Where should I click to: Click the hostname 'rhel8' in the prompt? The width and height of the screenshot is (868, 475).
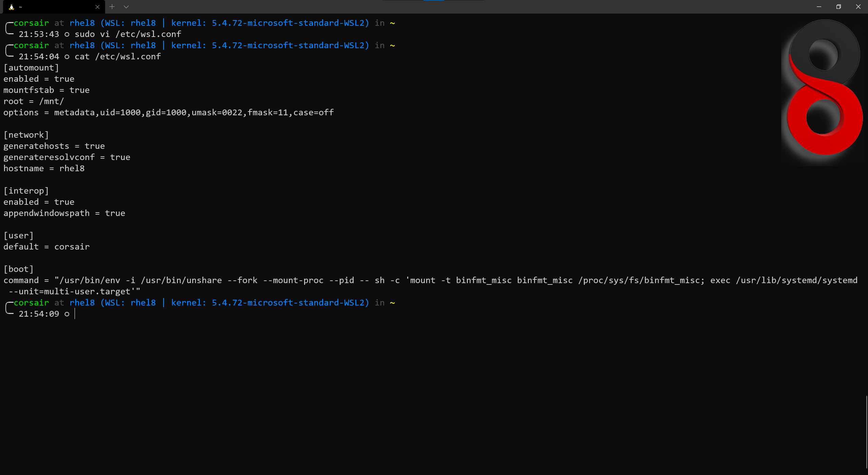(82, 23)
